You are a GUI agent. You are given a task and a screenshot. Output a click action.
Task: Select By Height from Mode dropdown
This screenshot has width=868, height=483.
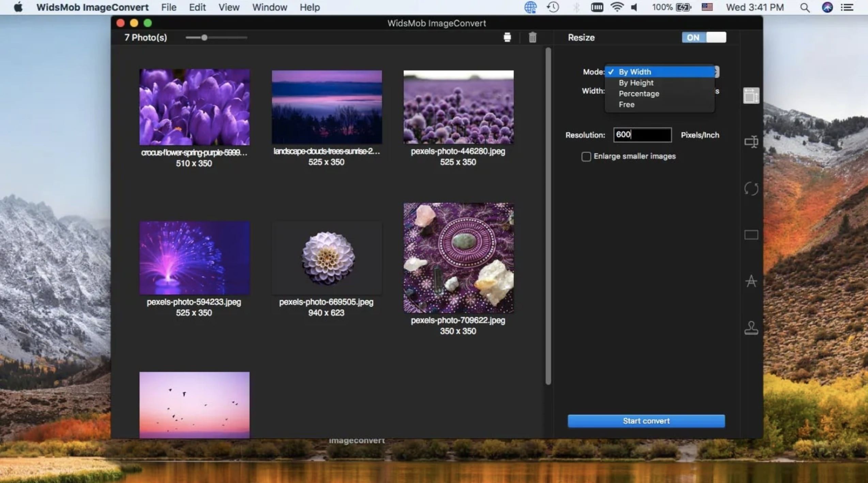pos(636,82)
